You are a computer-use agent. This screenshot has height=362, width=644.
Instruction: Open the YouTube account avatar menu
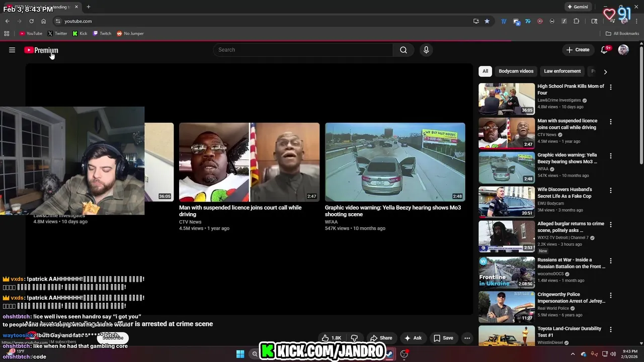coord(623,50)
